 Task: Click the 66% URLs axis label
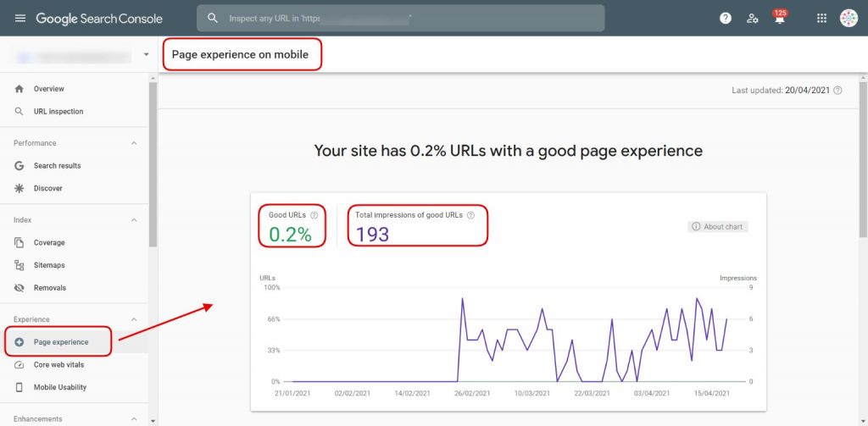coord(273,319)
